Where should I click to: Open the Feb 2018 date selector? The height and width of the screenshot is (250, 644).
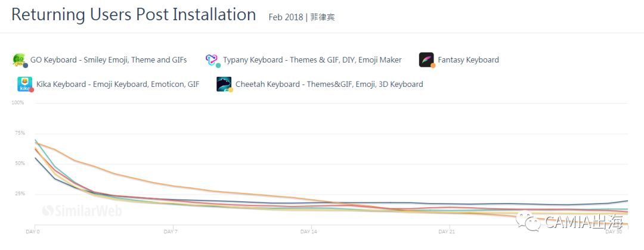tap(286, 17)
